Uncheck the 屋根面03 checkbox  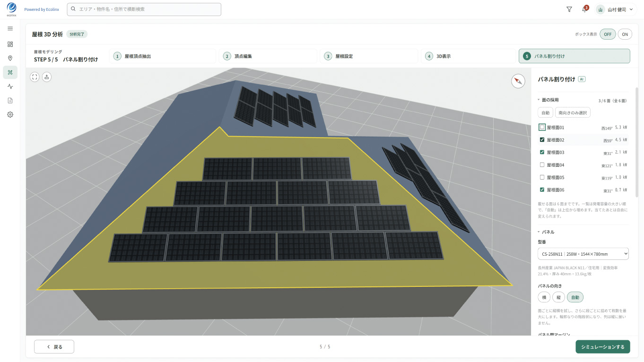point(542,152)
